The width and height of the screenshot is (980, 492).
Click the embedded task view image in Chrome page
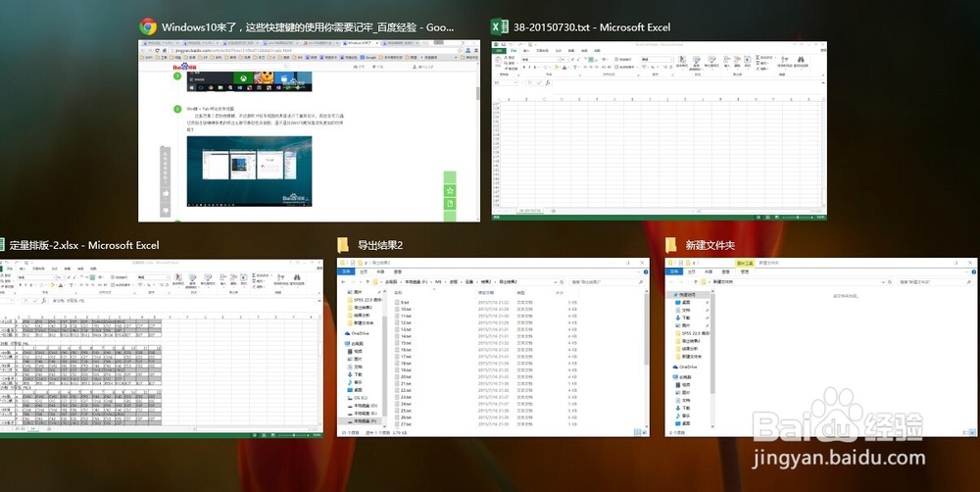(x=249, y=172)
